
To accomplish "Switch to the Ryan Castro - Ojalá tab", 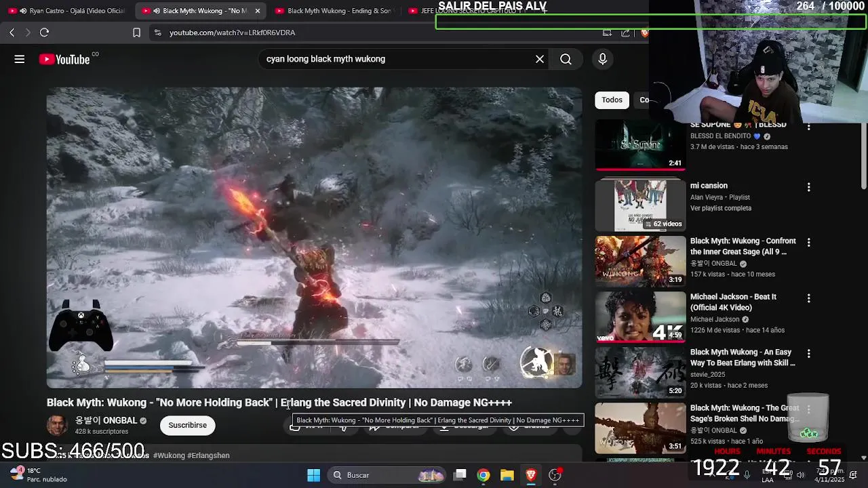I will (x=66, y=11).
